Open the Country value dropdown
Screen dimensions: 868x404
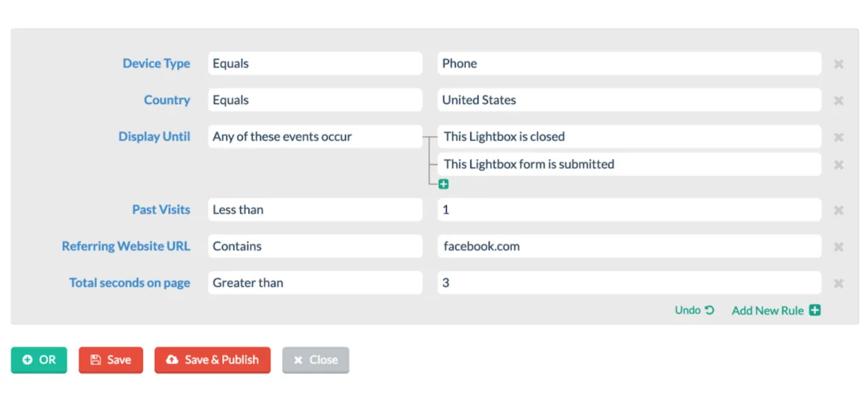click(629, 100)
